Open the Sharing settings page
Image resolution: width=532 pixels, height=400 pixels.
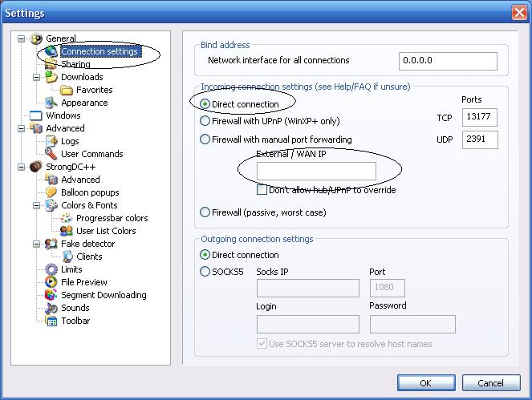75,64
